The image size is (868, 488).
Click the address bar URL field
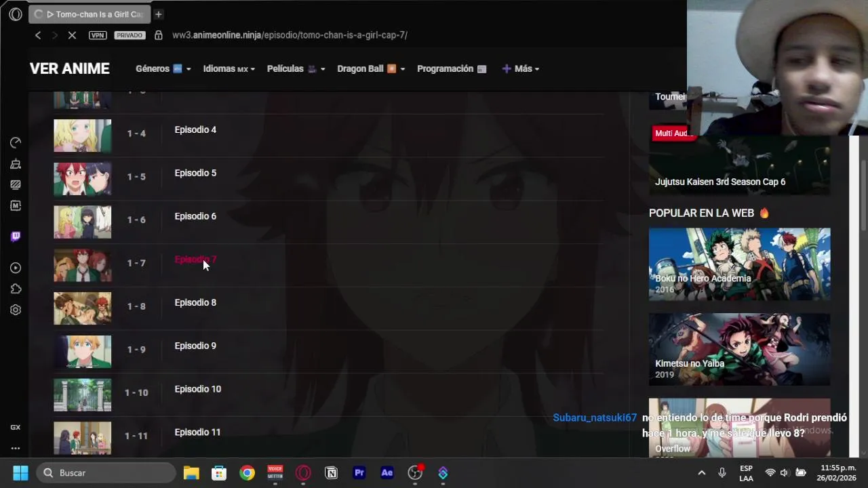290,35
